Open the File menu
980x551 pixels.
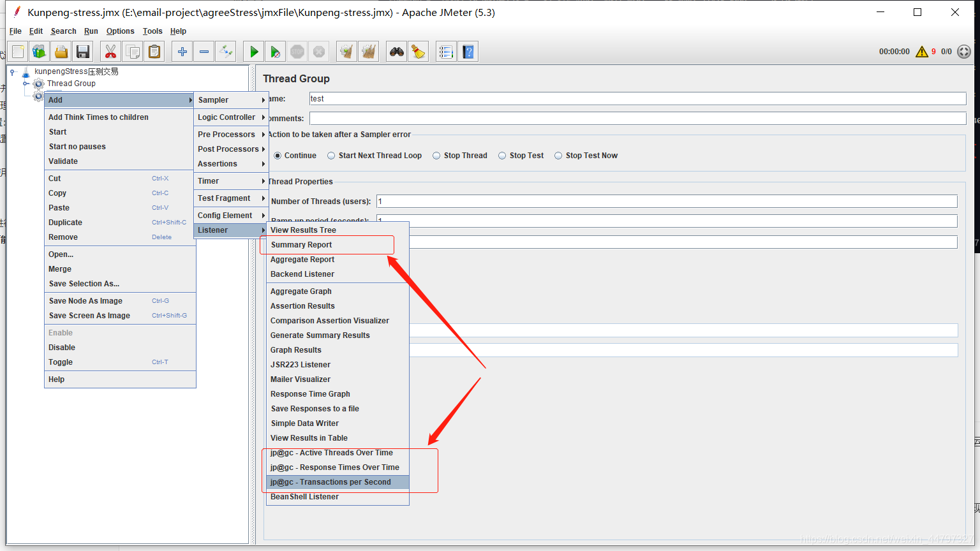point(15,31)
